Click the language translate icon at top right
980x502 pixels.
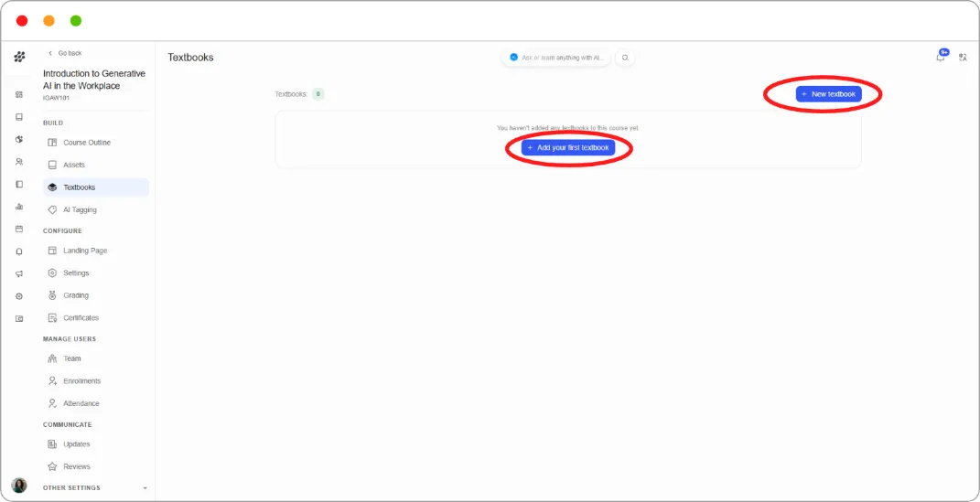pyautogui.click(x=964, y=58)
